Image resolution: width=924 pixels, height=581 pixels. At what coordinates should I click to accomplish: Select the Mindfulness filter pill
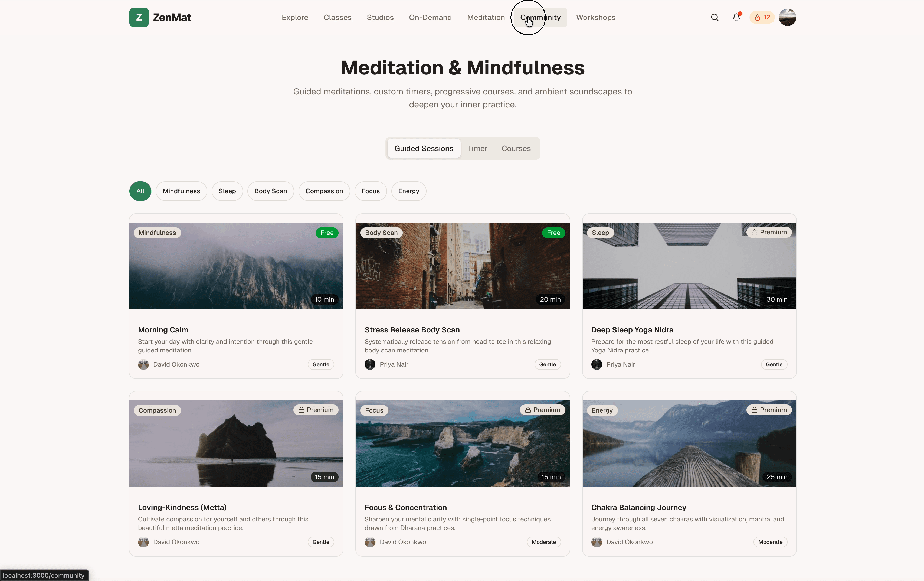tap(181, 191)
